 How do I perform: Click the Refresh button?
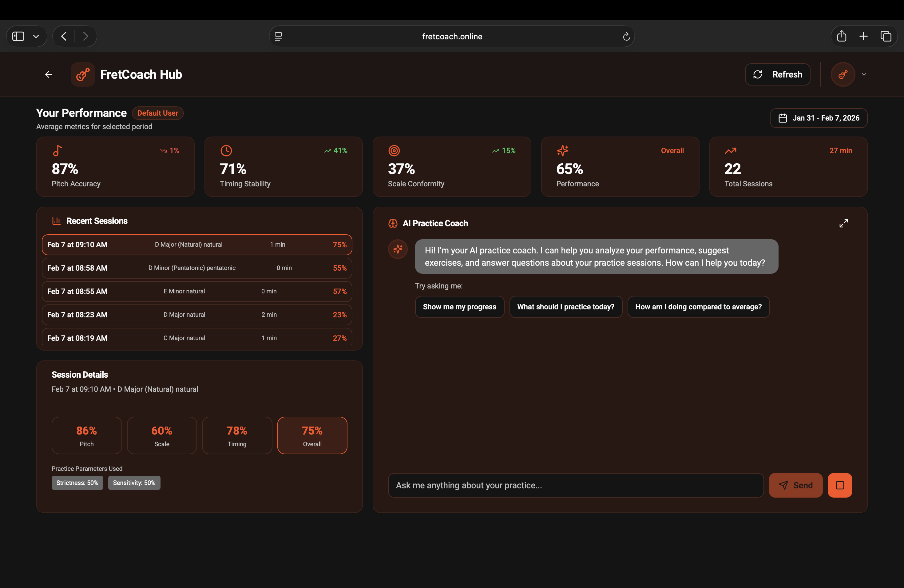778,74
